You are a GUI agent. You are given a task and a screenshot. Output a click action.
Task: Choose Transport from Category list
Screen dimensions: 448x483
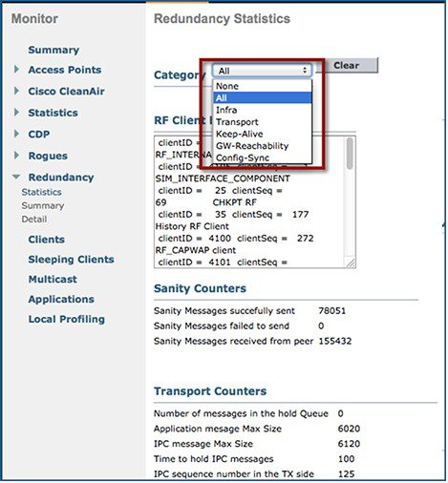click(x=263, y=122)
